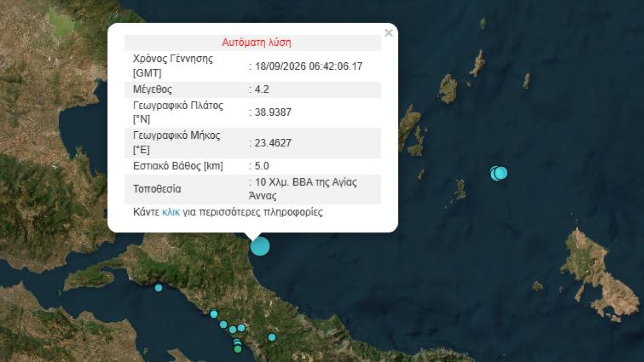Viewport: 644px width, 362px height.
Task: Select the easternmost small marker inland on Evia
Action: (272, 337)
